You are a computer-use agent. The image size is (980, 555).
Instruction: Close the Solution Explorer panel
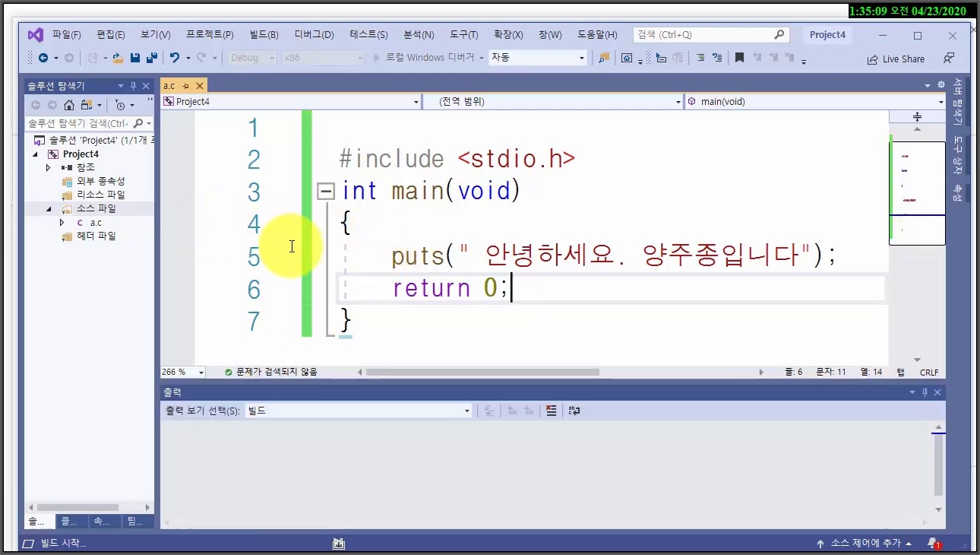tap(146, 86)
